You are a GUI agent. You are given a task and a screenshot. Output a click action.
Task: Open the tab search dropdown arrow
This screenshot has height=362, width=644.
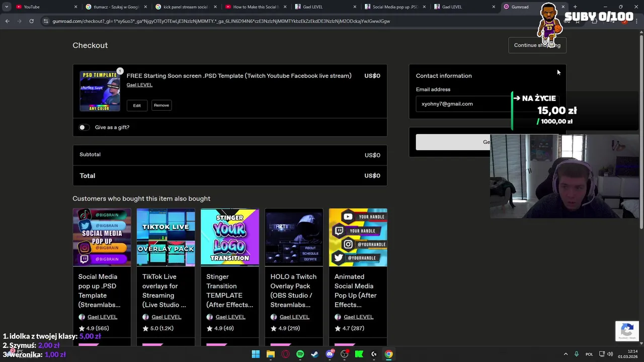(x=7, y=7)
